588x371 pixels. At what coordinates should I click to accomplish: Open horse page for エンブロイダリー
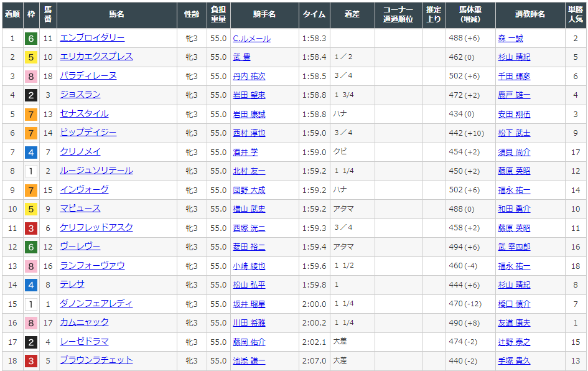click(x=92, y=38)
